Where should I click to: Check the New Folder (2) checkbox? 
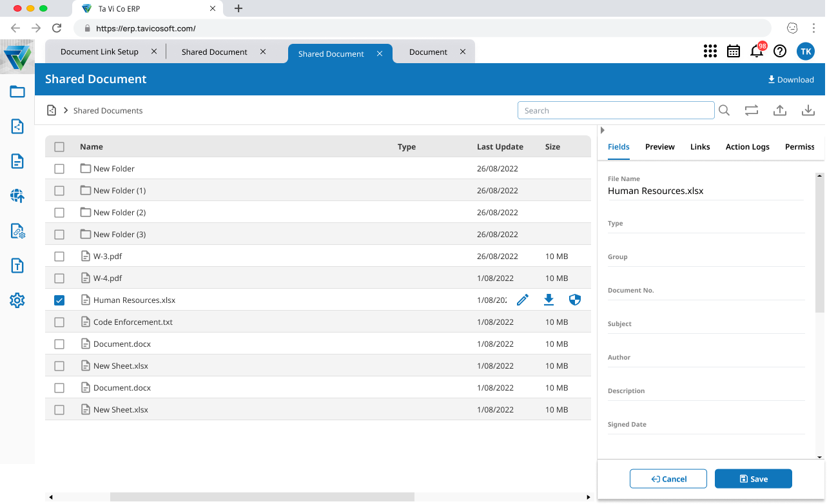tap(59, 213)
